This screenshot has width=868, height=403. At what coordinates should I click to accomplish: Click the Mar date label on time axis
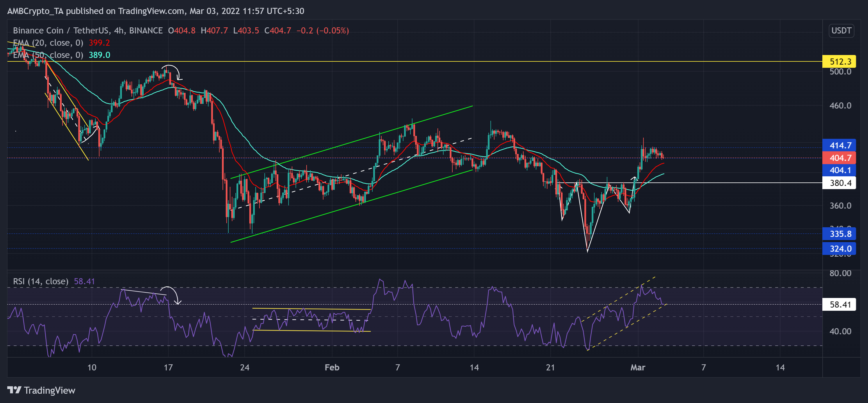coord(638,367)
